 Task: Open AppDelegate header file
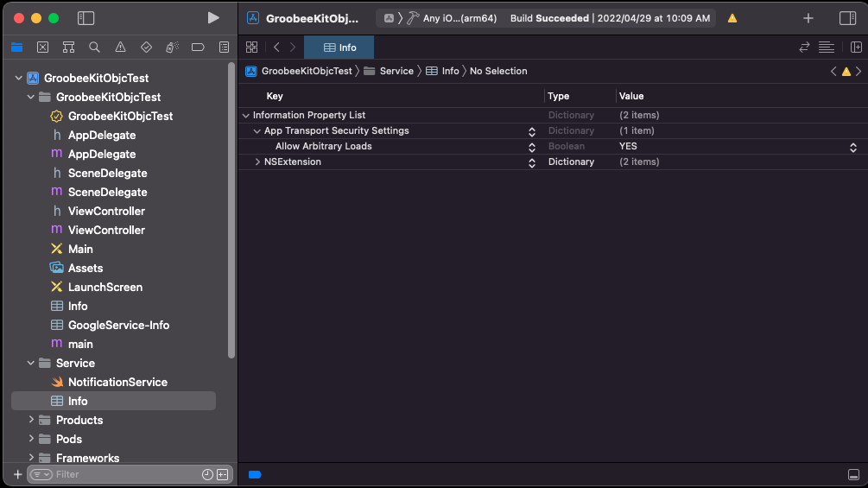pos(102,135)
